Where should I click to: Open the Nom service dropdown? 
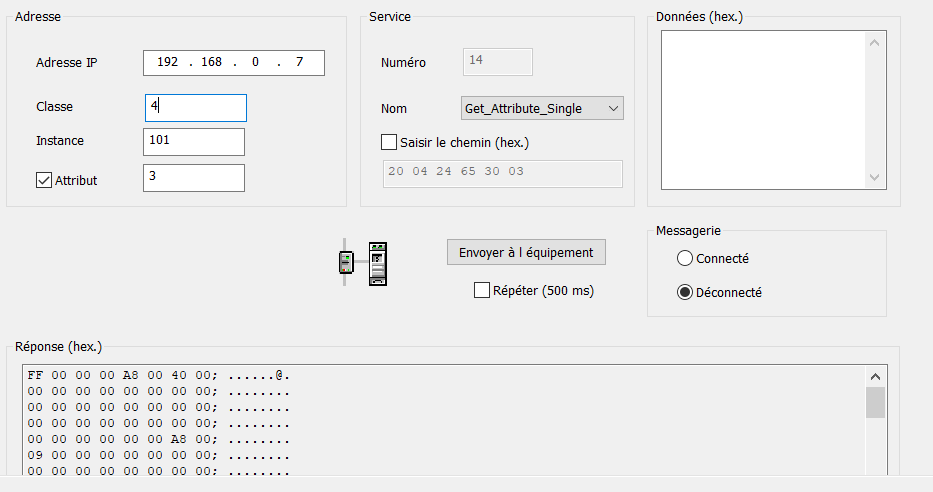click(542, 108)
